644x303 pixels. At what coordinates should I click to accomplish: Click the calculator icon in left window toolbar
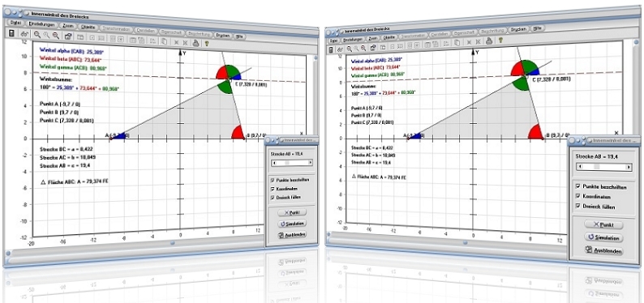pyautogui.click(x=11, y=33)
